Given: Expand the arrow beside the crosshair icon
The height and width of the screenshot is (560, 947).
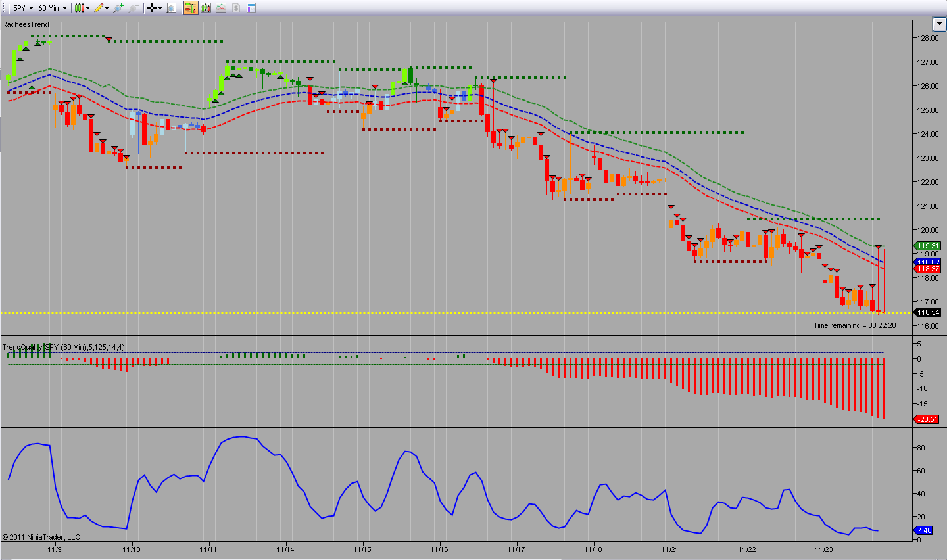Looking at the screenshot, I should pyautogui.click(x=160, y=8).
